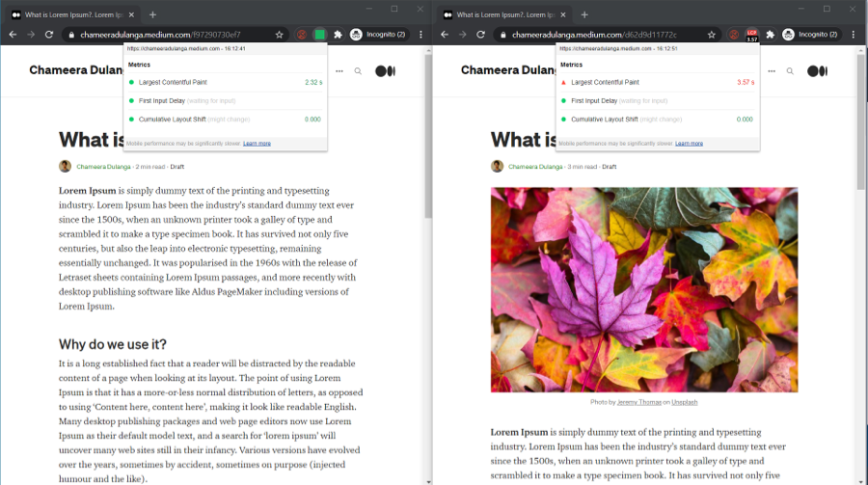
Task: Go back in the left browser window
Action: pyautogui.click(x=13, y=35)
